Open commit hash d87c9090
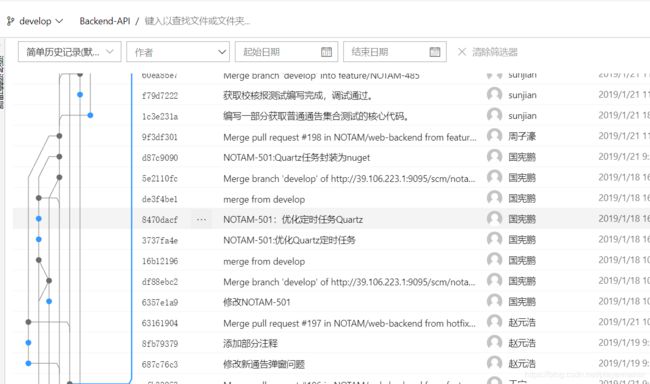 coord(160,158)
